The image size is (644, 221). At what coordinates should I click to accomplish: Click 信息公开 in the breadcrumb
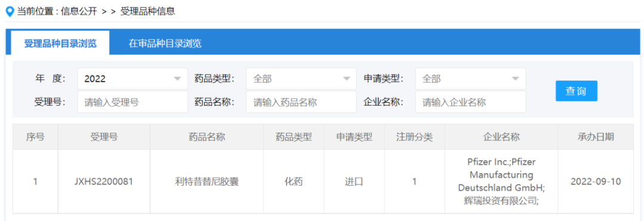click(79, 11)
